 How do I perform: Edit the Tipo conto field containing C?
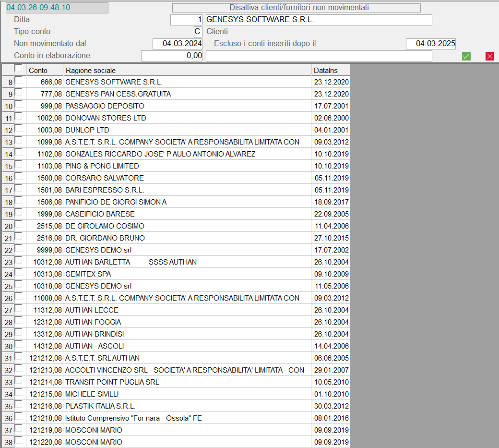[x=198, y=32]
